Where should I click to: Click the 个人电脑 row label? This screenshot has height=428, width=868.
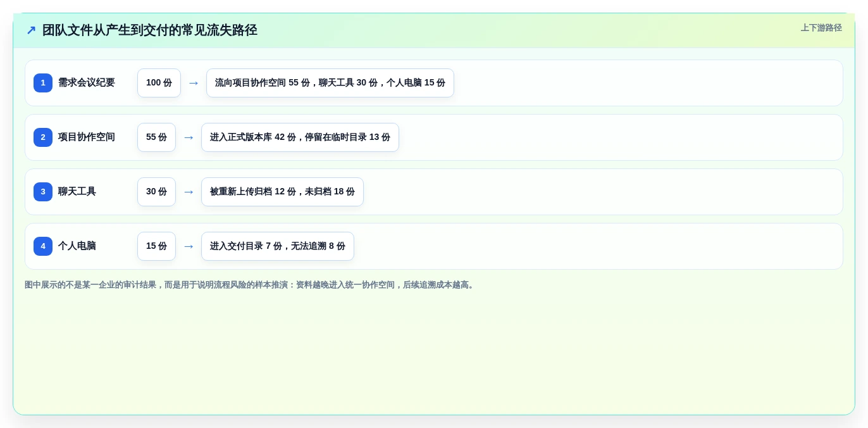pos(77,246)
